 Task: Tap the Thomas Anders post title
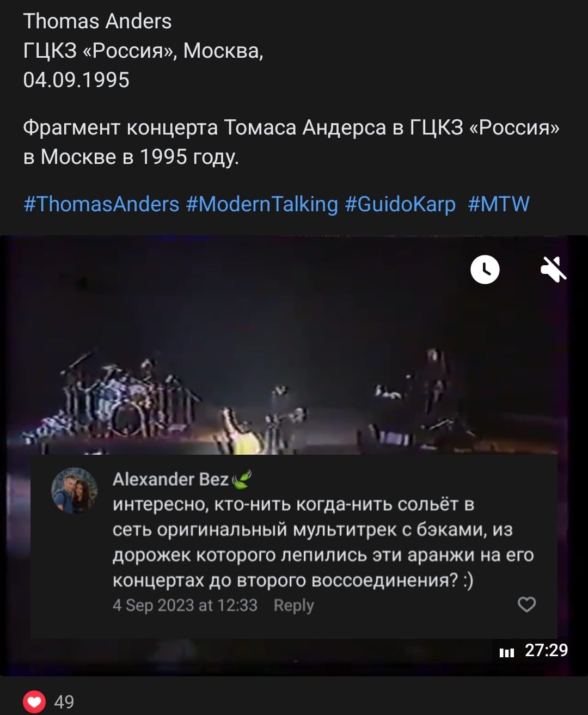pyautogui.click(x=97, y=21)
